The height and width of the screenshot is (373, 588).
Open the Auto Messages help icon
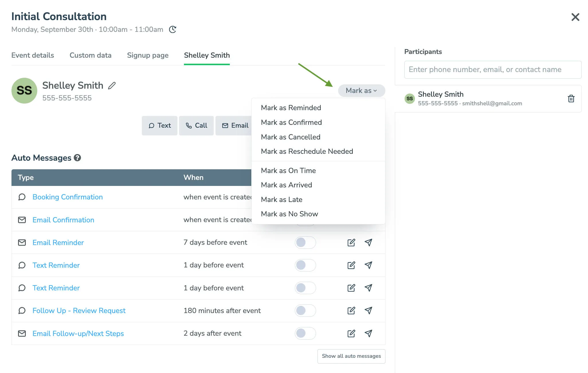click(77, 158)
